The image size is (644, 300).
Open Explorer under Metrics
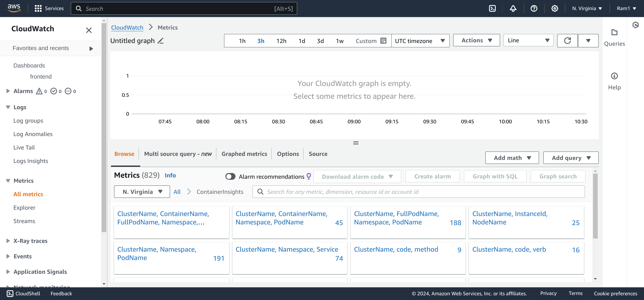24,208
